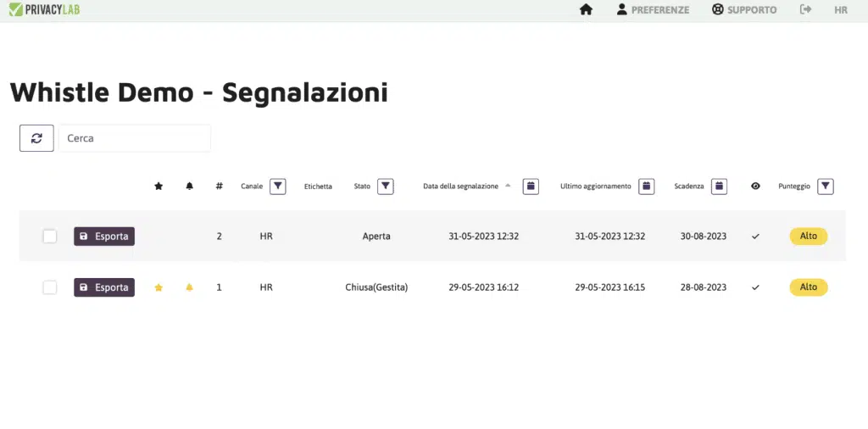The image size is (868, 429).
Task: Select checkbox for report 1
Action: tap(50, 287)
